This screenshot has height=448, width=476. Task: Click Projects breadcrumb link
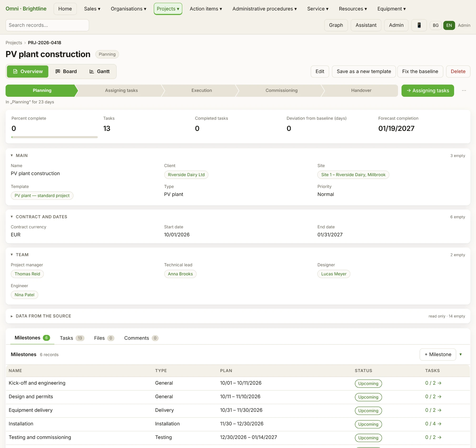(14, 43)
